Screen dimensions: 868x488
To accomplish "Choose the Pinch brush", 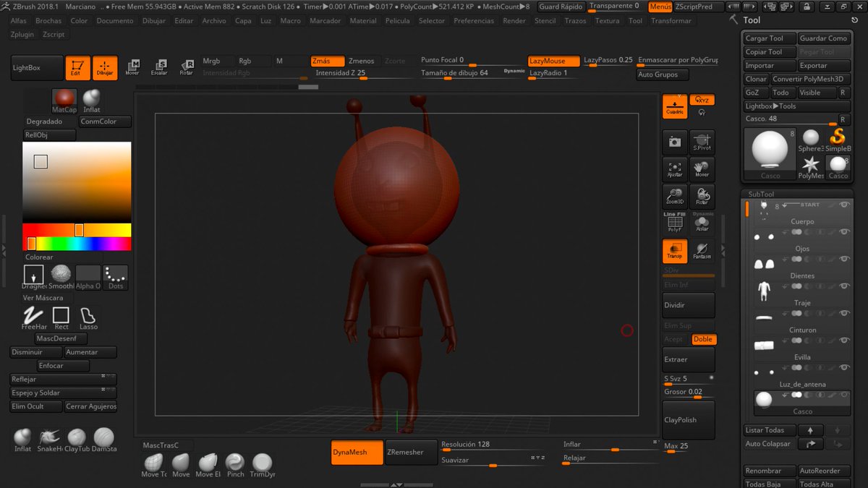I will 235,465.
